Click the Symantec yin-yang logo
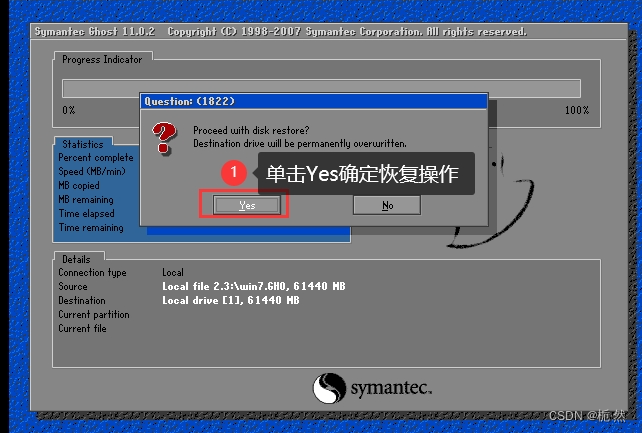This screenshot has height=433, width=642. point(329,388)
